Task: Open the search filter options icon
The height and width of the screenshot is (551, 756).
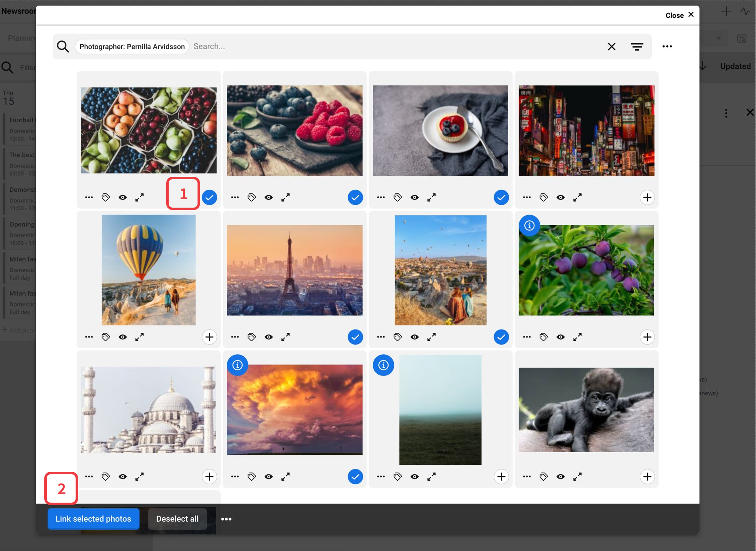Action: [x=637, y=47]
